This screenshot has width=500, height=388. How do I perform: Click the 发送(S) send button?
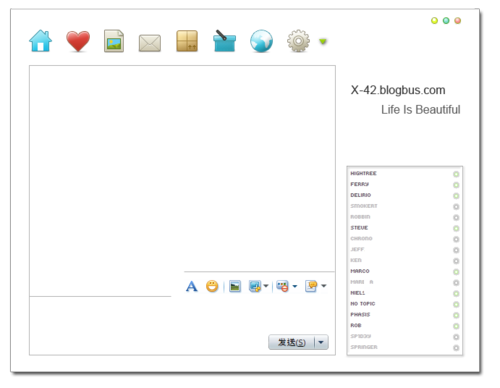point(292,342)
